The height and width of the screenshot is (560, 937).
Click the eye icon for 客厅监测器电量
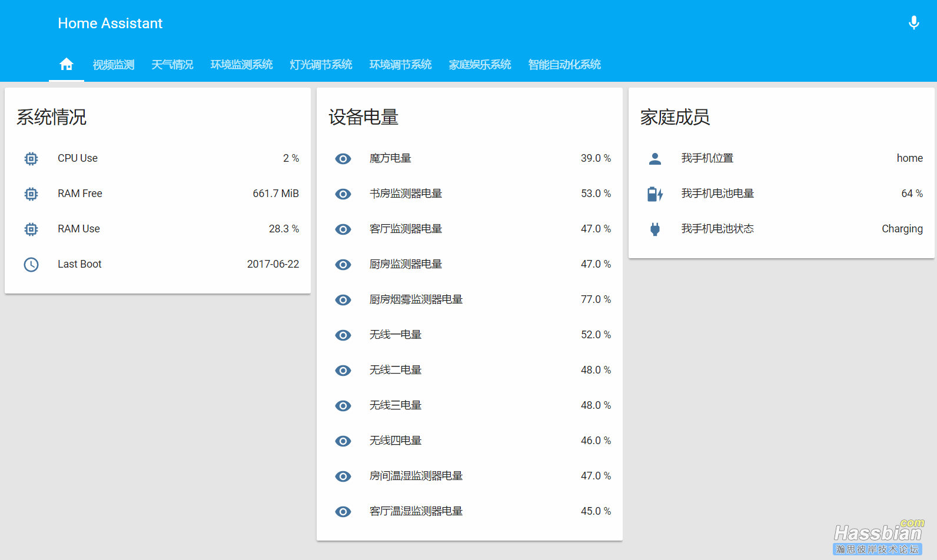pyautogui.click(x=343, y=229)
